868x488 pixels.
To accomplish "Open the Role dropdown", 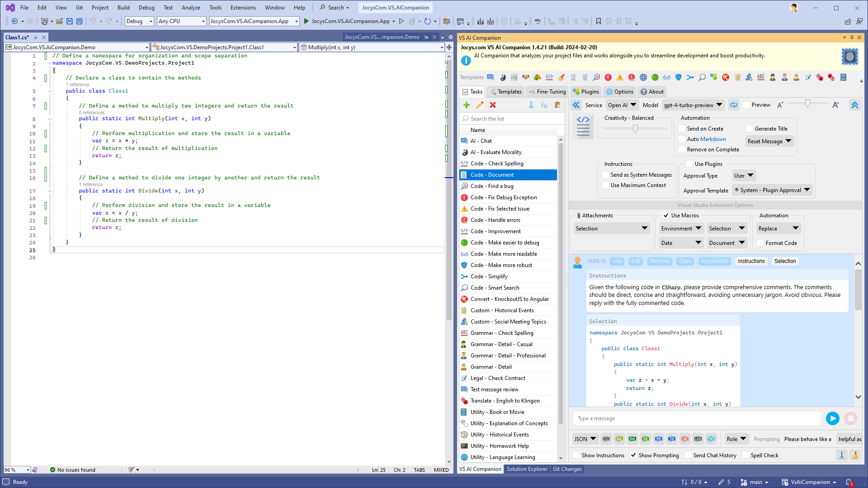I will tap(736, 439).
